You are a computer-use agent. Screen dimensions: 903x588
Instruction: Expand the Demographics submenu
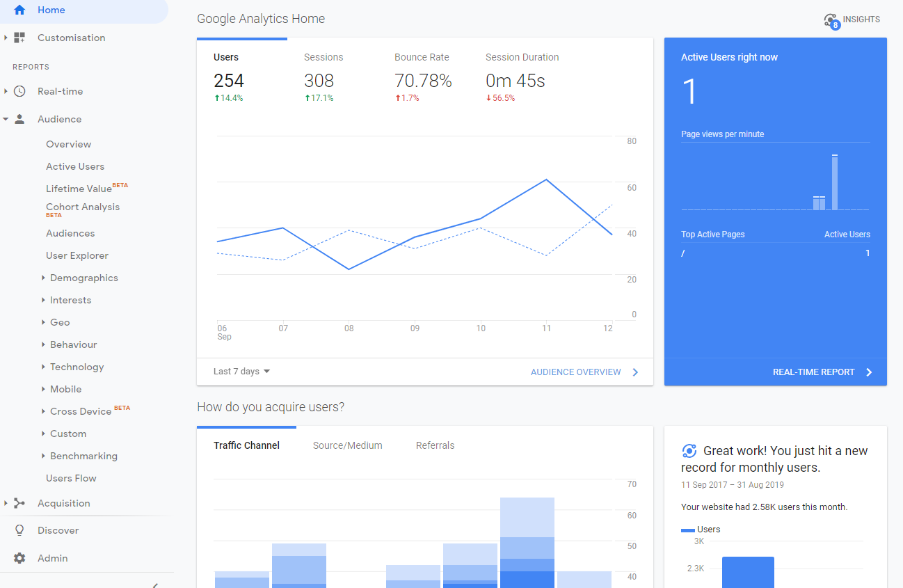43,278
